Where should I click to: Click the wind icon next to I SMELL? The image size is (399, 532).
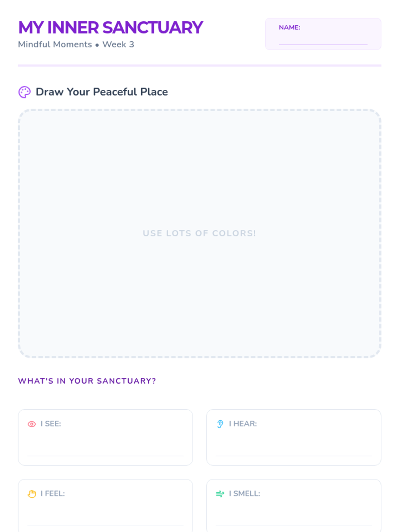pyautogui.click(x=220, y=494)
